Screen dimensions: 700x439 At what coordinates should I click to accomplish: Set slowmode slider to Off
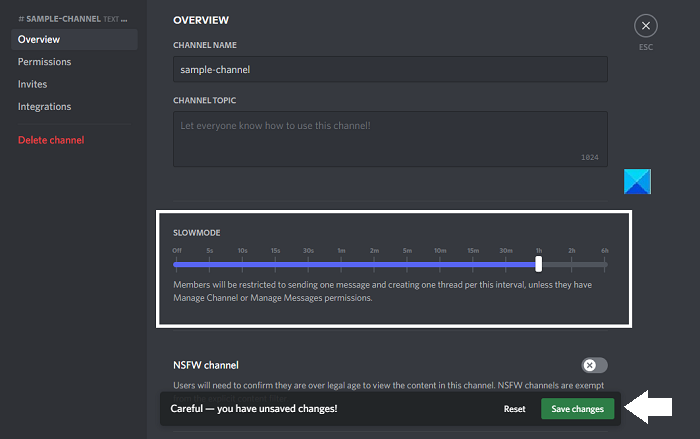pos(176,264)
